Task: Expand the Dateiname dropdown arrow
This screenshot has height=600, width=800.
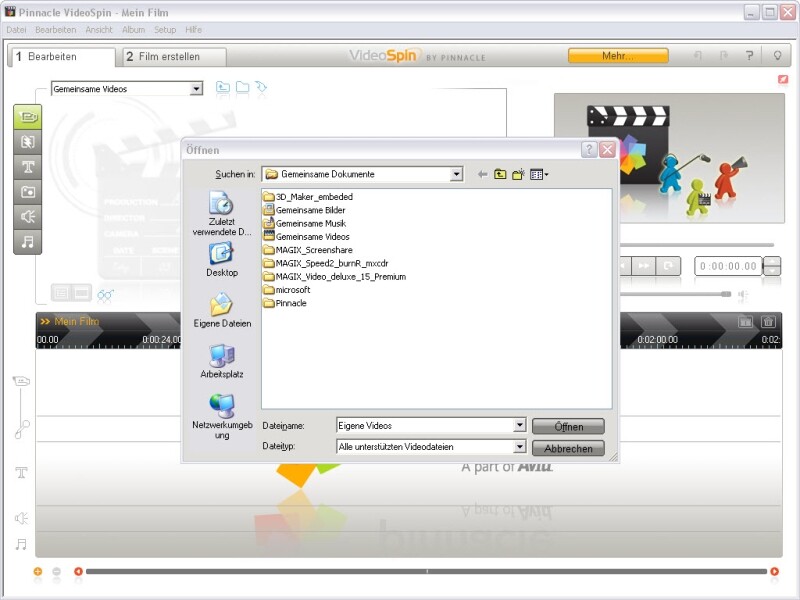Action: 519,425
